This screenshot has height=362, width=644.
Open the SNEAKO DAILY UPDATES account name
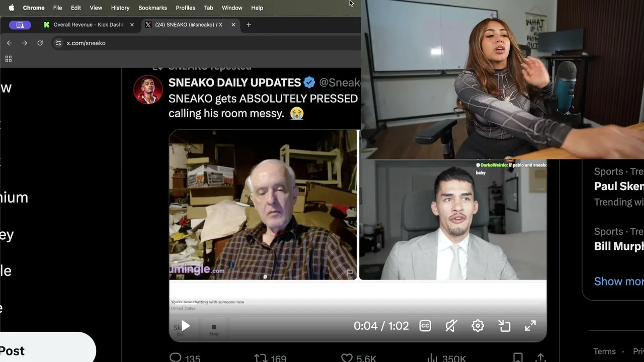pos(234,82)
